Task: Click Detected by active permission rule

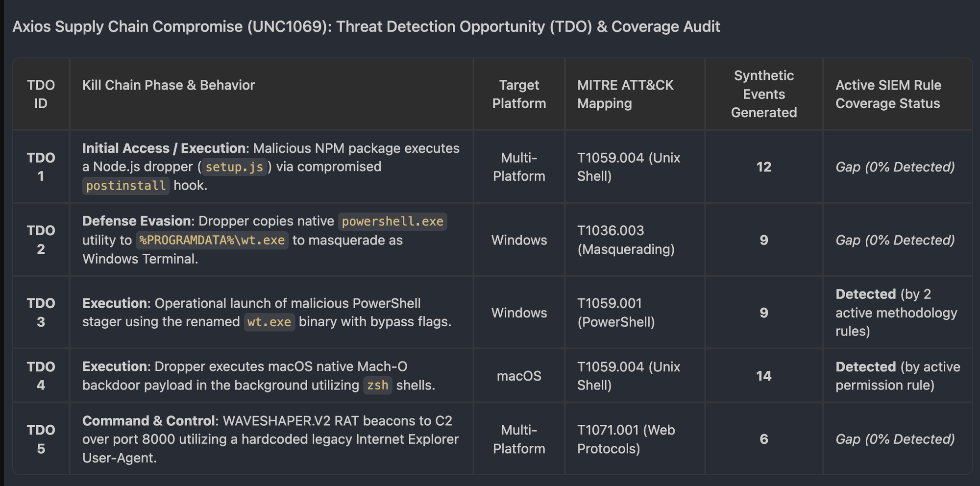Action: click(898, 376)
